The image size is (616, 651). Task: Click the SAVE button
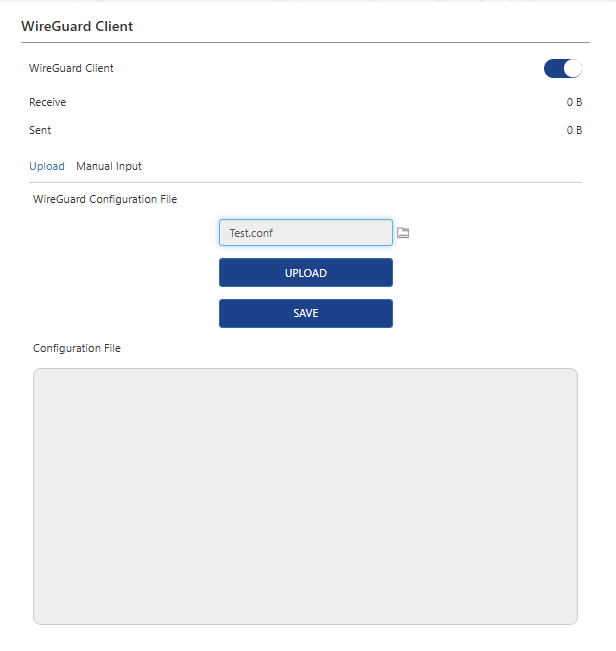[305, 313]
